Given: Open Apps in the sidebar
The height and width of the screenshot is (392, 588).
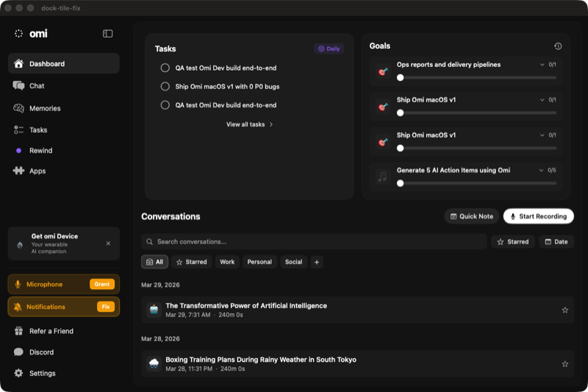Looking at the screenshot, I should coord(64,171).
